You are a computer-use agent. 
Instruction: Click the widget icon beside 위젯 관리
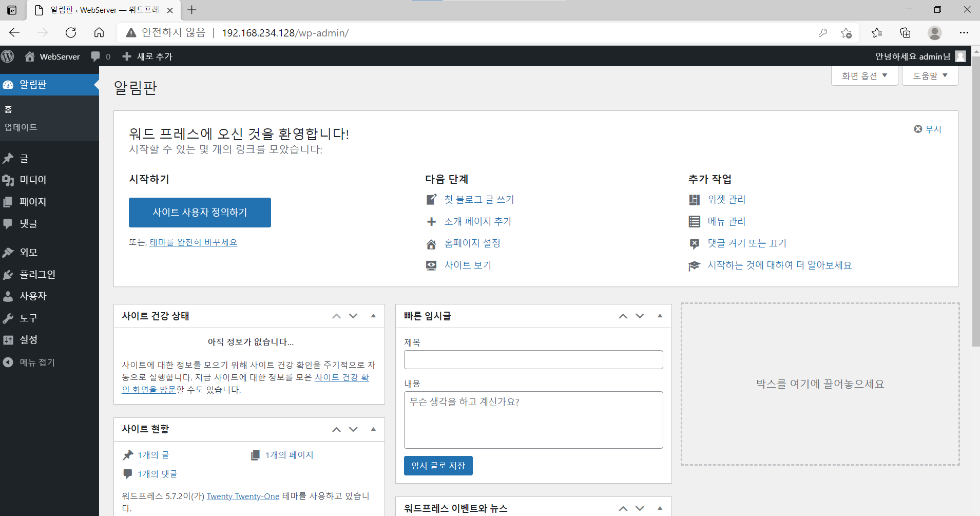(695, 199)
